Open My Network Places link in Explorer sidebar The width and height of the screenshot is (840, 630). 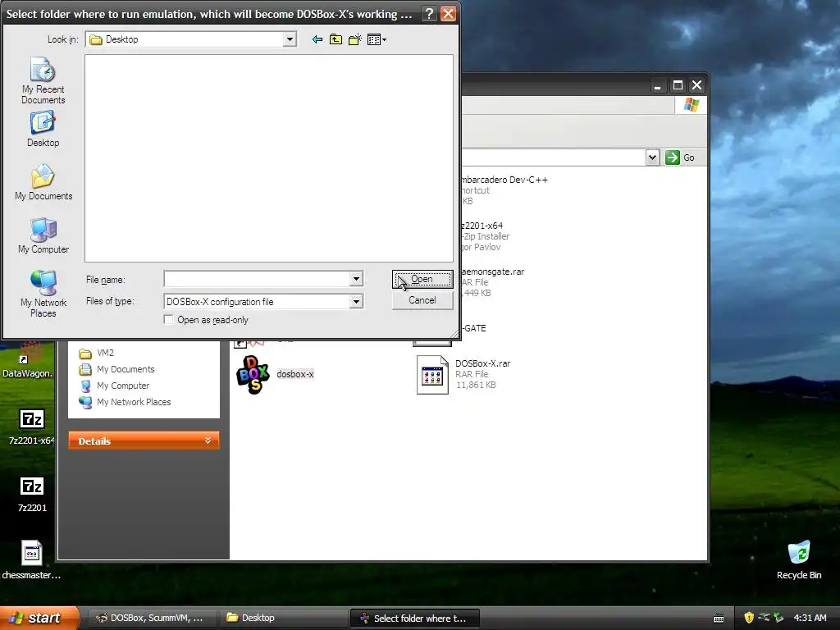[x=134, y=402]
